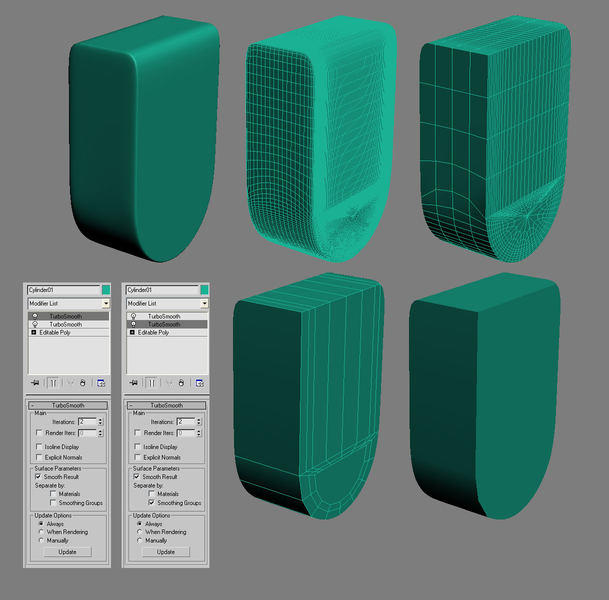Enable Render Iters checkbox in left panel
The height and width of the screenshot is (600, 609).
pos(39,432)
